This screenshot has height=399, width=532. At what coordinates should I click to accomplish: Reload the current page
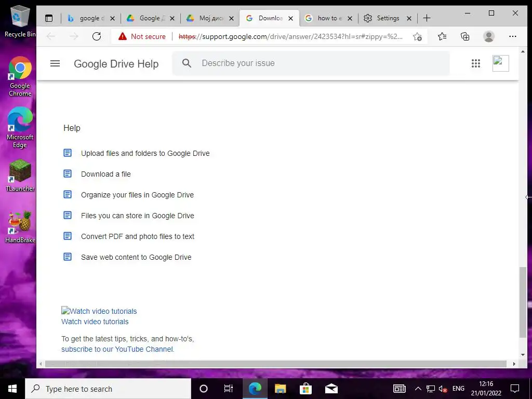tap(97, 36)
